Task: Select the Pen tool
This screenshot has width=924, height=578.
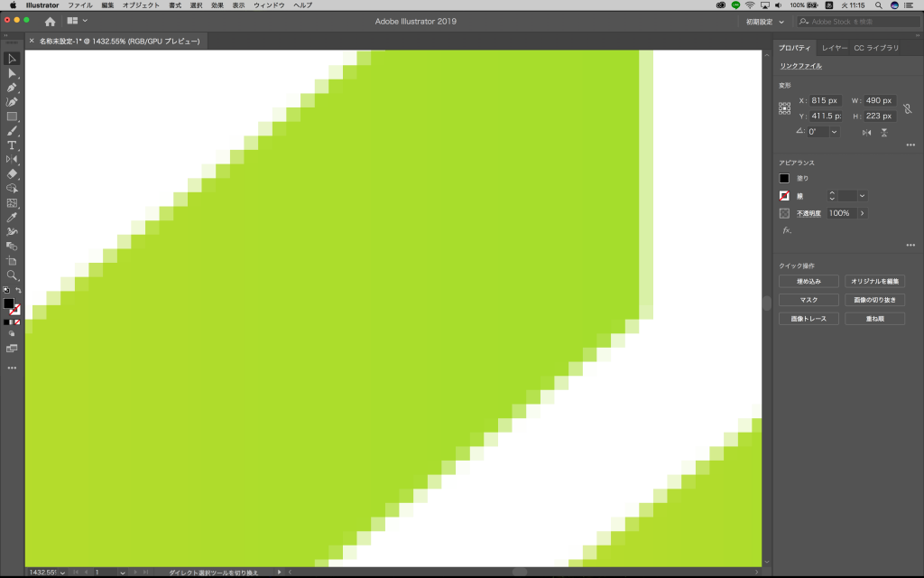Action: click(x=12, y=89)
